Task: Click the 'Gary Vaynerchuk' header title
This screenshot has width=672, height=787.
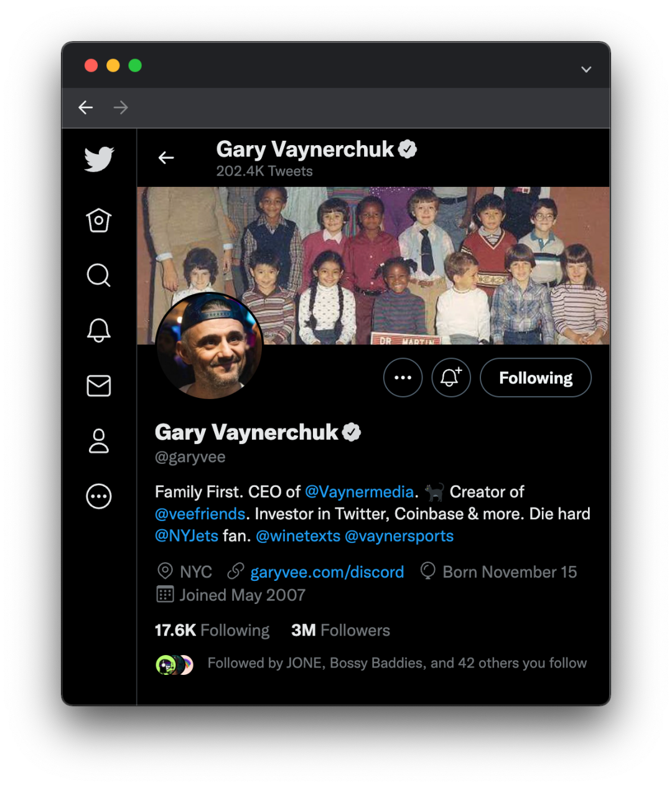Action: point(305,149)
